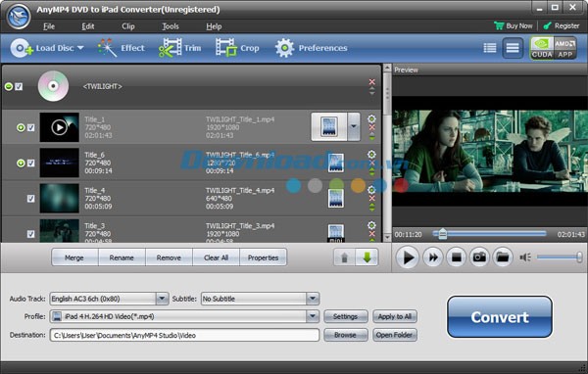
Task: Toggle AMD APP acceleration
Action: click(x=564, y=48)
